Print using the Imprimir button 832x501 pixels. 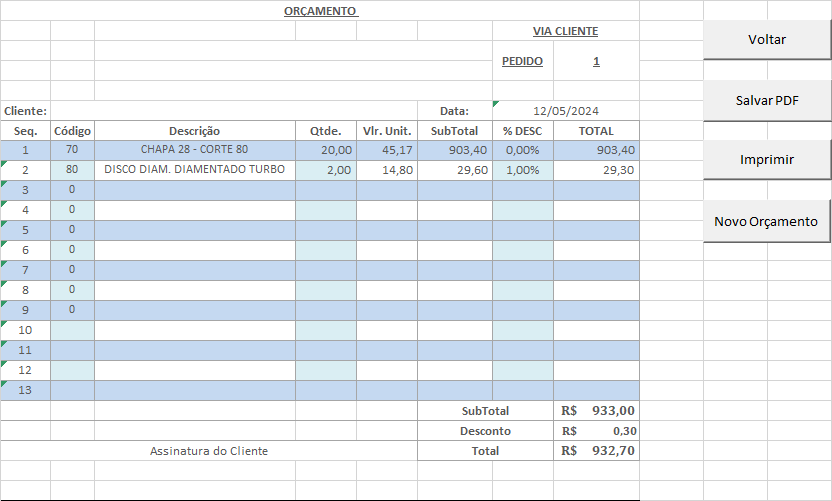point(767,160)
